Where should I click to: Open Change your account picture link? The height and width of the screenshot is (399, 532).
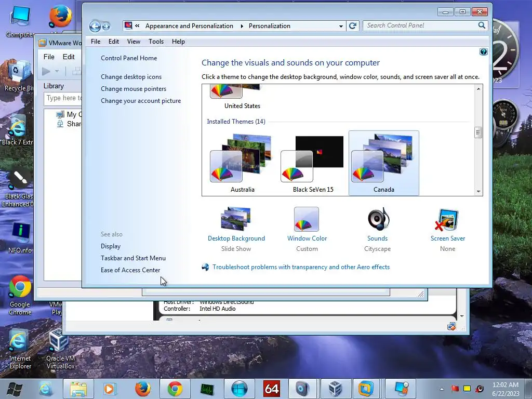coord(140,101)
